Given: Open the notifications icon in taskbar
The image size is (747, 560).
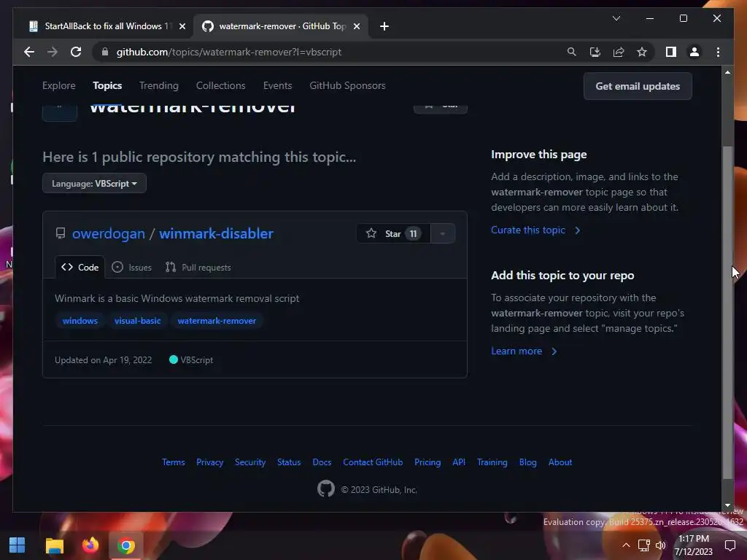Looking at the screenshot, I should coord(729,545).
